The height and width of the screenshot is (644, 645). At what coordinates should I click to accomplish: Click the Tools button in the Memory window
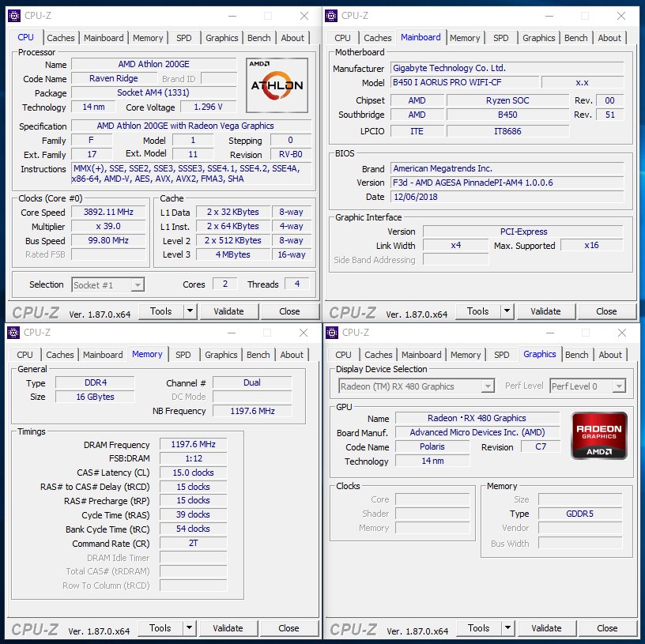pyautogui.click(x=160, y=628)
